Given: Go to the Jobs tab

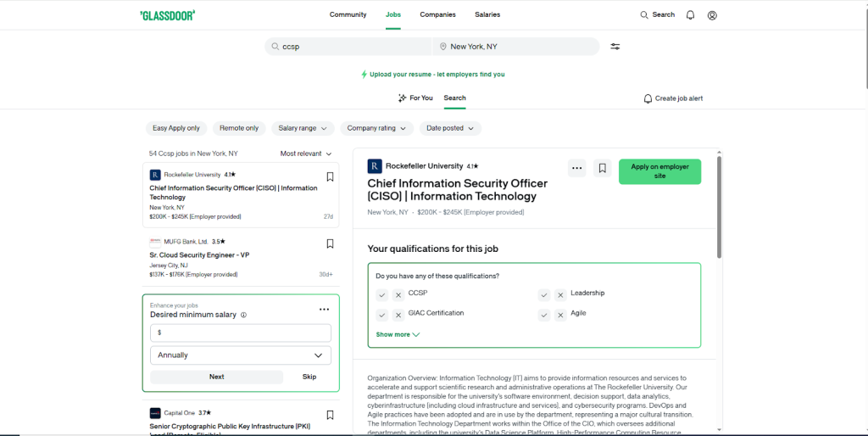Looking at the screenshot, I should (x=393, y=15).
